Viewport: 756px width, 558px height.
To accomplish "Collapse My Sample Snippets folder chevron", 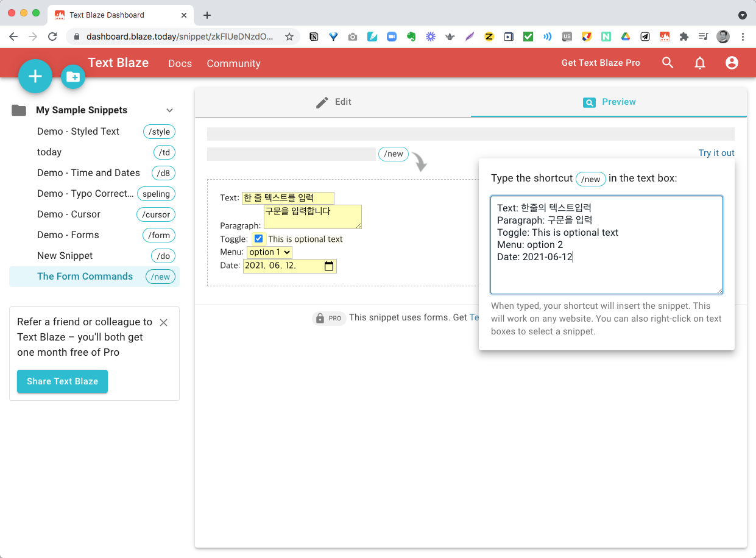I will (170, 110).
